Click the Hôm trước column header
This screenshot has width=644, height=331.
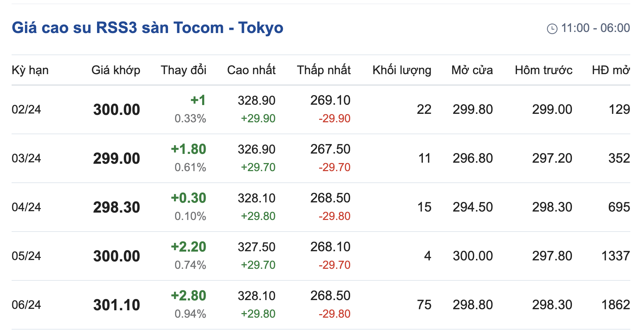click(x=543, y=70)
